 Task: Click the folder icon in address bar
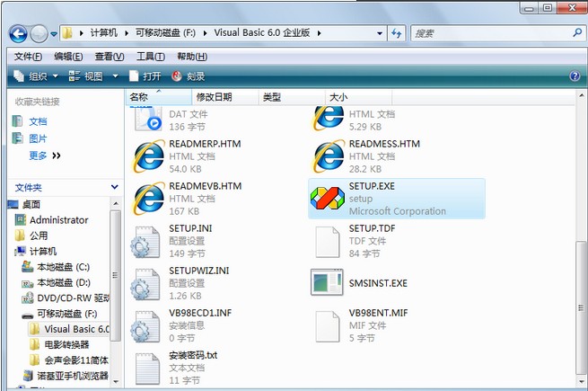click(x=67, y=33)
